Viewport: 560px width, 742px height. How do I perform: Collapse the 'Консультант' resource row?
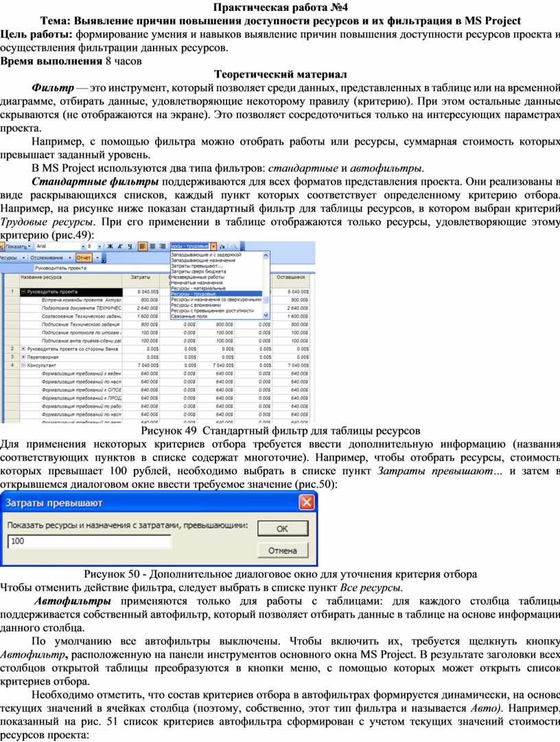point(23,365)
